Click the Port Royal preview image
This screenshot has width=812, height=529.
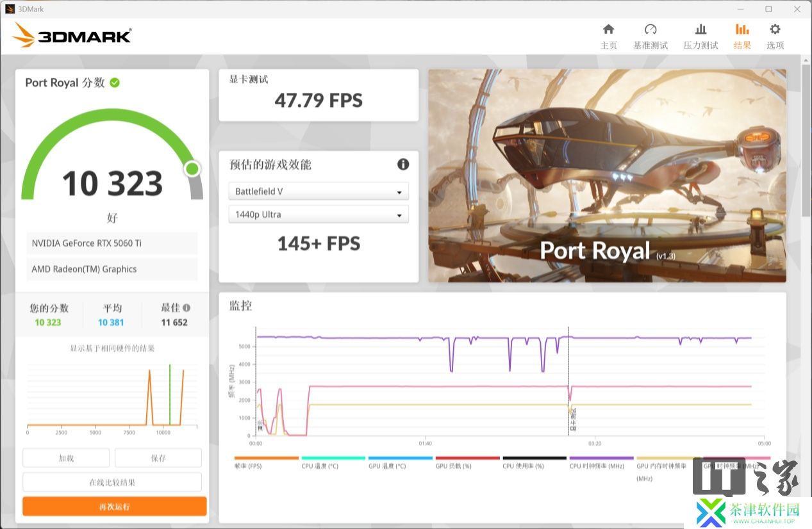click(x=607, y=175)
